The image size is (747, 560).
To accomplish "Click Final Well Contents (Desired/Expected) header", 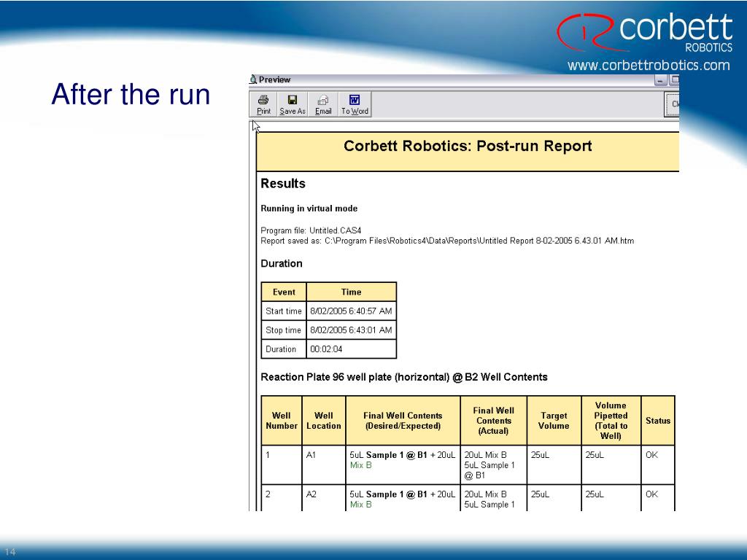I will coord(403,421).
